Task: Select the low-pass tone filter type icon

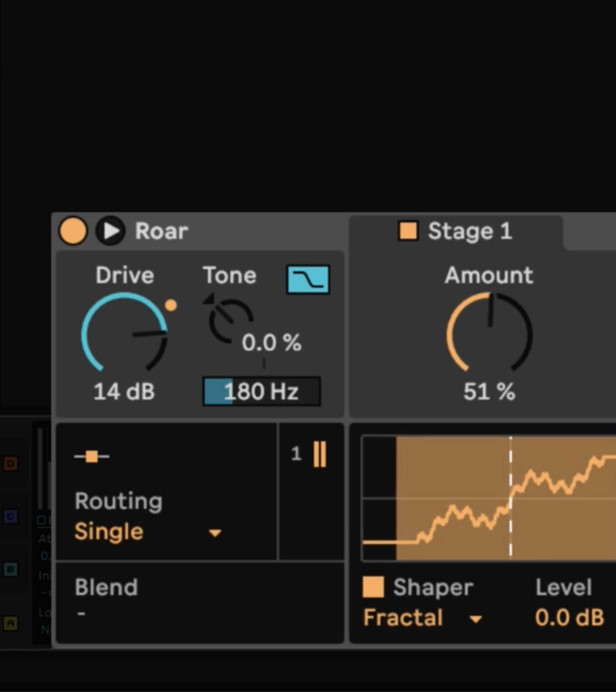Action: coord(308,280)
